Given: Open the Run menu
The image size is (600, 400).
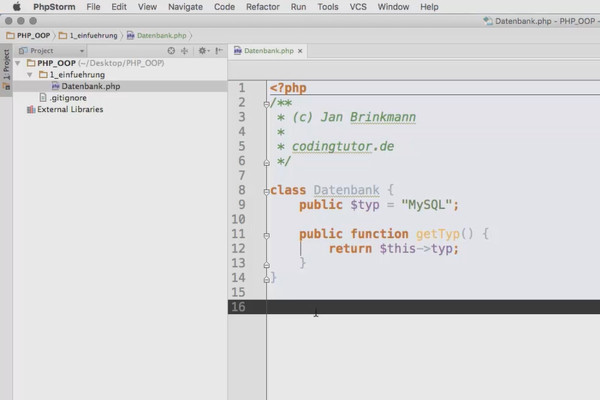Looking at the screenshot, I should click(x=298, y=7).
